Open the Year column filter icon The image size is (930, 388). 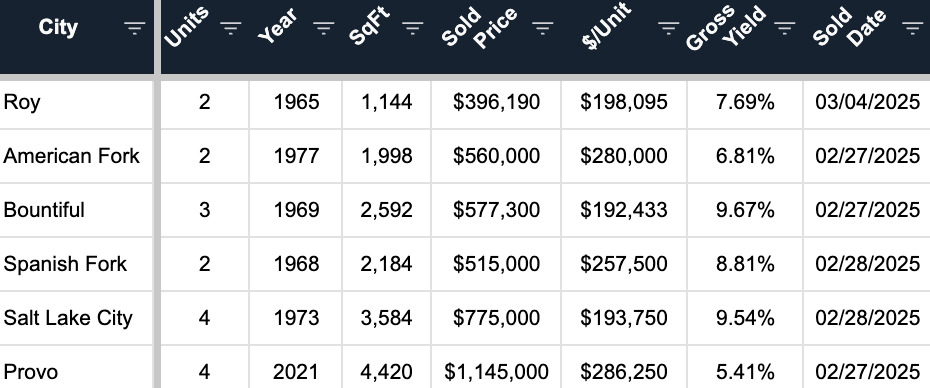(x=323, y=28)
